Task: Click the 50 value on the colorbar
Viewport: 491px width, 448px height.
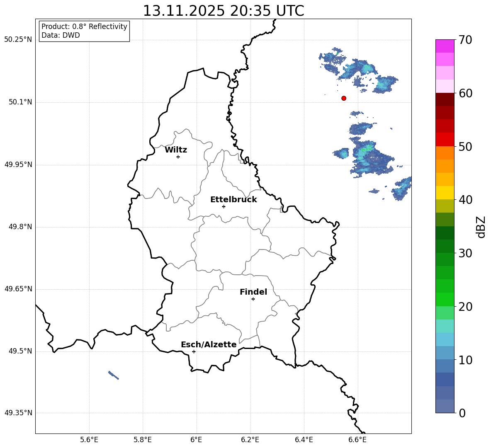Action: pyautogui.click(x=465, y=146)
